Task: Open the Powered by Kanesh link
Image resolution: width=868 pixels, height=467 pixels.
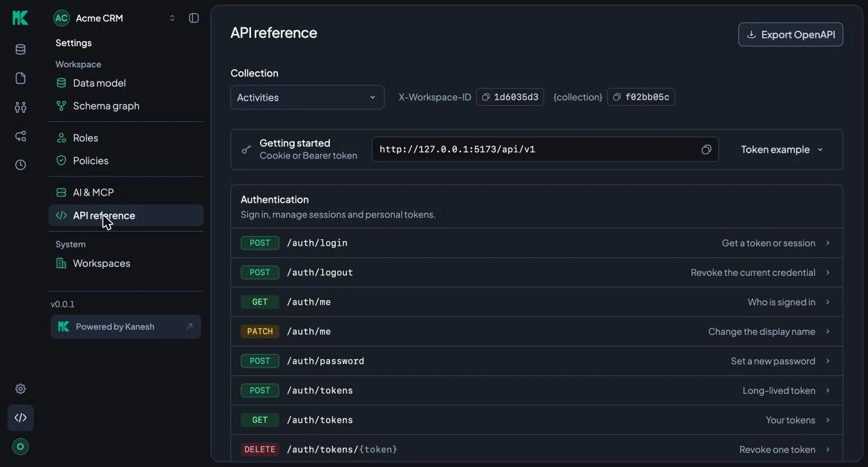Action: (x=126, y=327)
